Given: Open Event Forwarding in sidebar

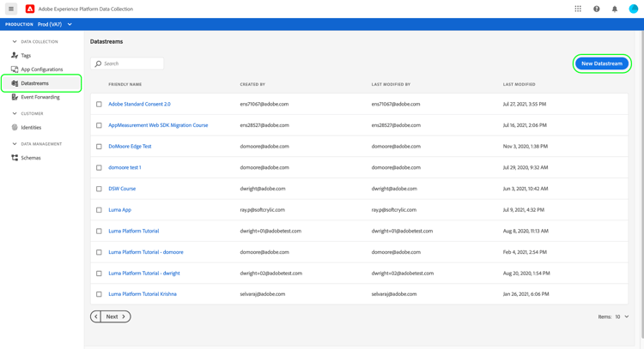Looking at the screenshot, I should pos(40,97).
